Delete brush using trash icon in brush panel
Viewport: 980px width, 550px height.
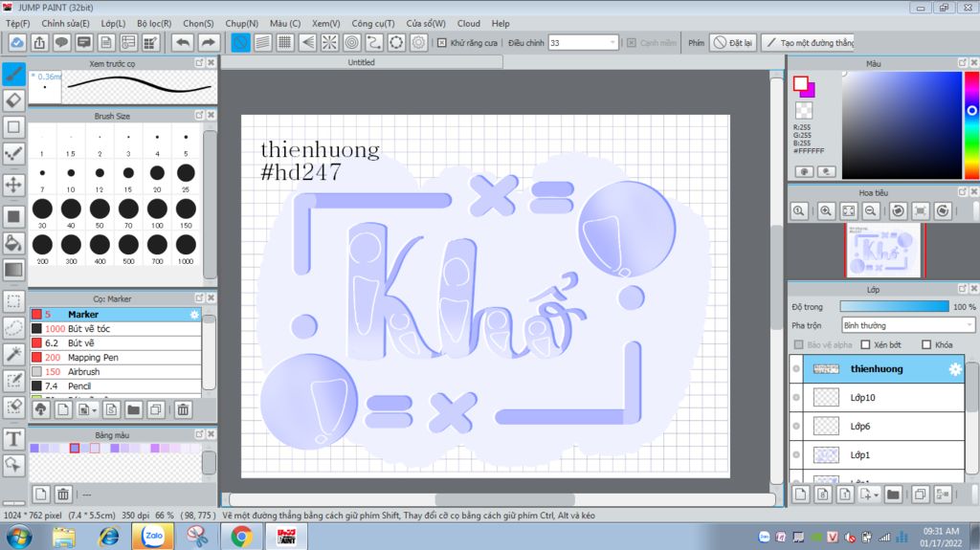(183, 410)
